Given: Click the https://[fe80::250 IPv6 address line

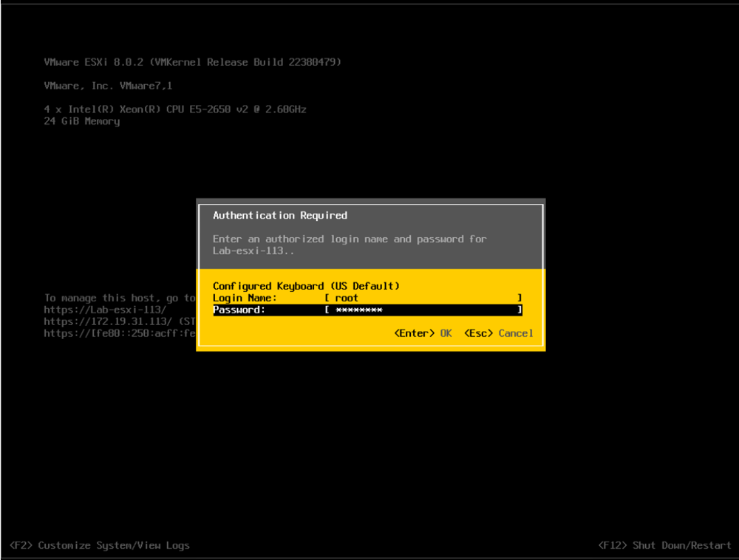Looking at the screenshot, I should click(120, 333).
